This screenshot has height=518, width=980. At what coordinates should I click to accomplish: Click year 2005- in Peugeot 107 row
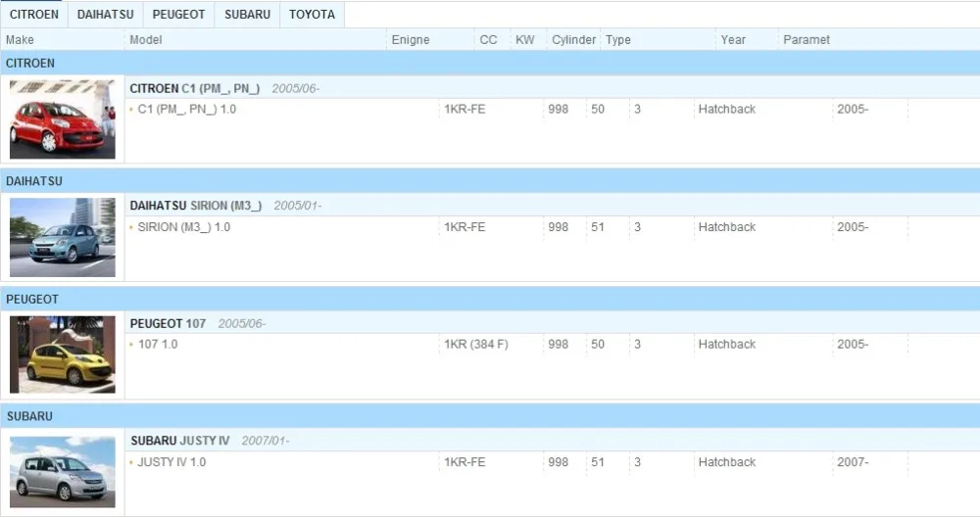tap(853, 345)
